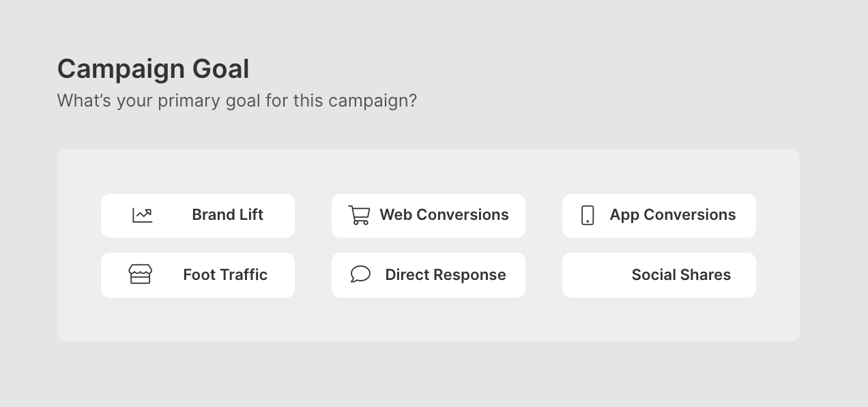The width and height of the screenshot is (868, 407).
Task: Click the speech bubble icon for Direct Response
Action: point(360,275)
